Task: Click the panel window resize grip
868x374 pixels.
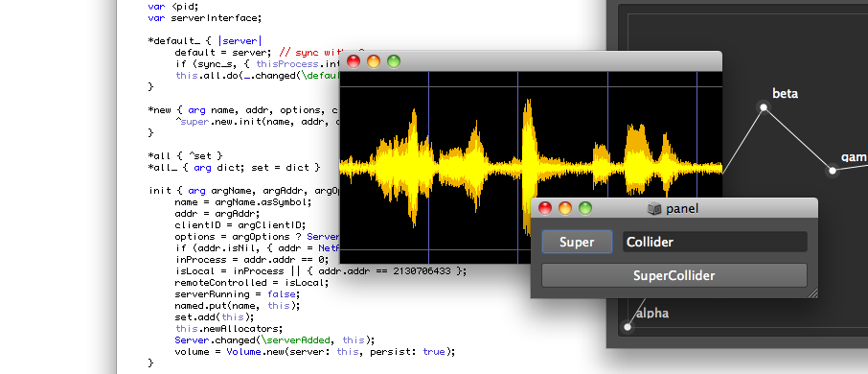Action: 812,293
